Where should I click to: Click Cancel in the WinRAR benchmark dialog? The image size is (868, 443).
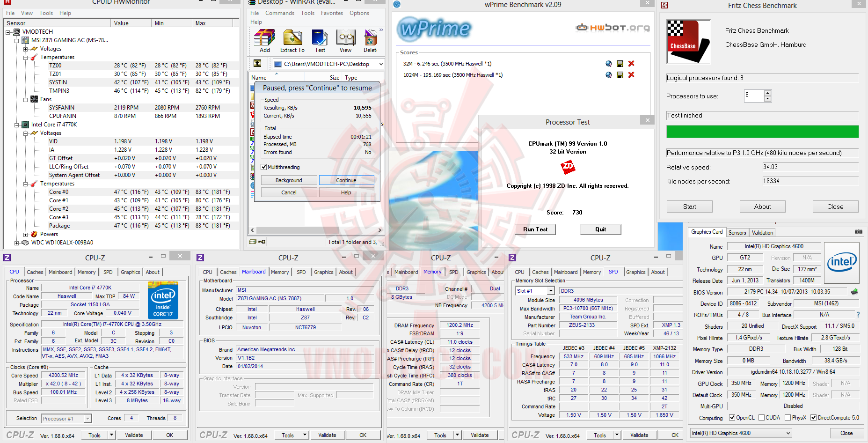(289, 192)
